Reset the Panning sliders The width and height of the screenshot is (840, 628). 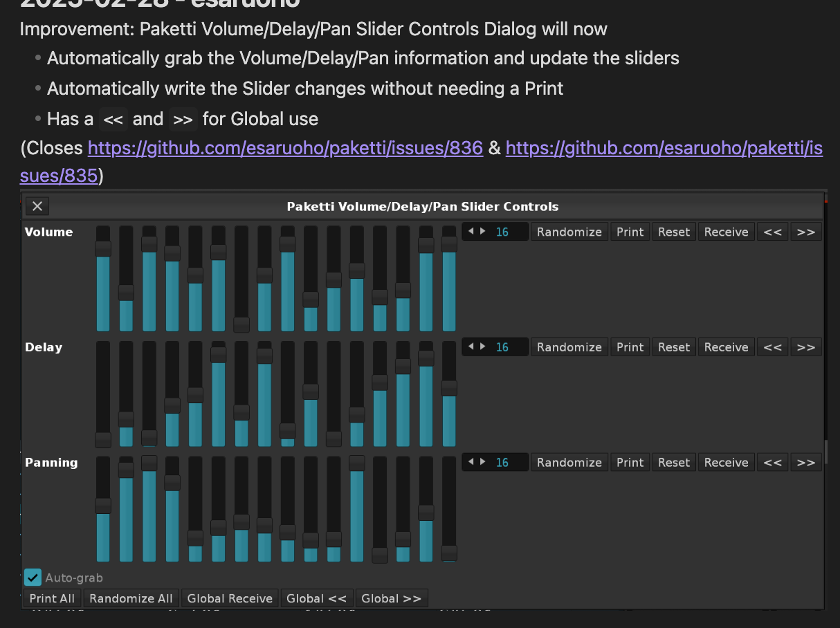pos(674,462)
